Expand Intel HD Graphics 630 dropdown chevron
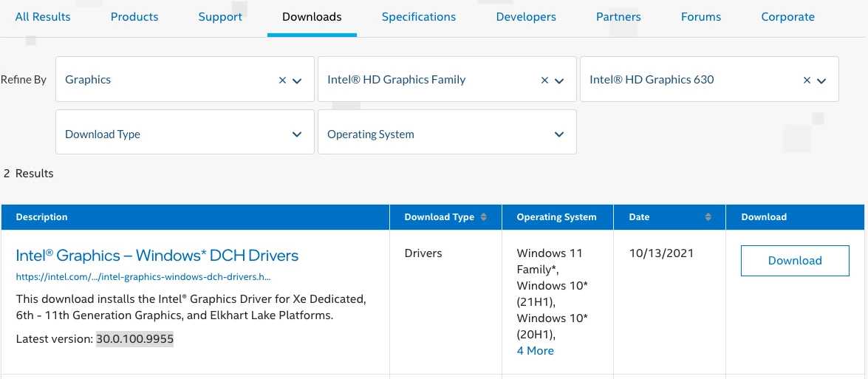Viewport: 868px width, 379px height. tap(821, 81)
